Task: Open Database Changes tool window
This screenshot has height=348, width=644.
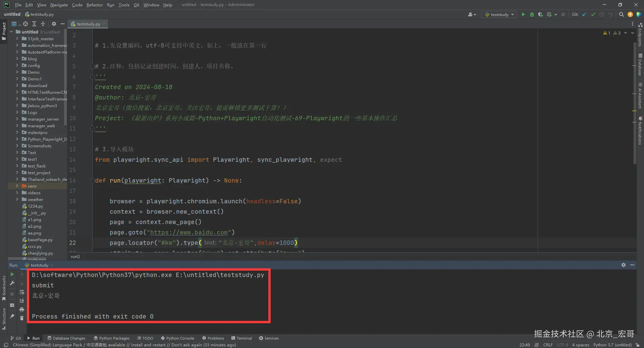Action: 66,338
